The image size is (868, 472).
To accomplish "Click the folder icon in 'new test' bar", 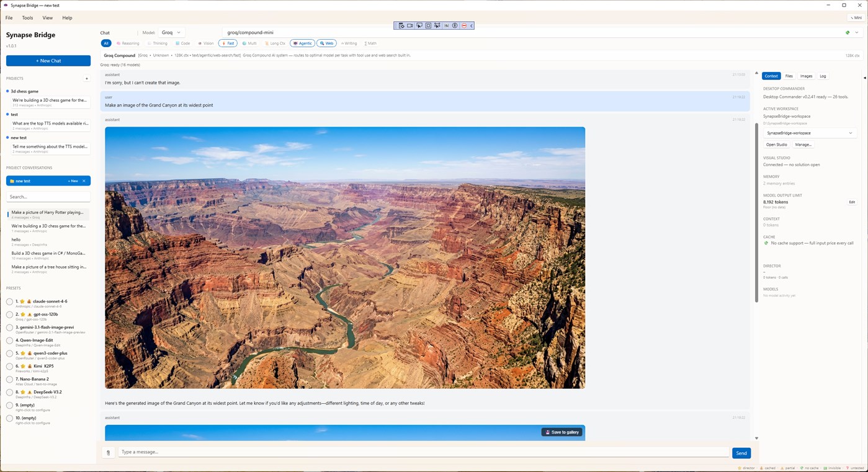I will pyautogui.click(x=12, y=181).
